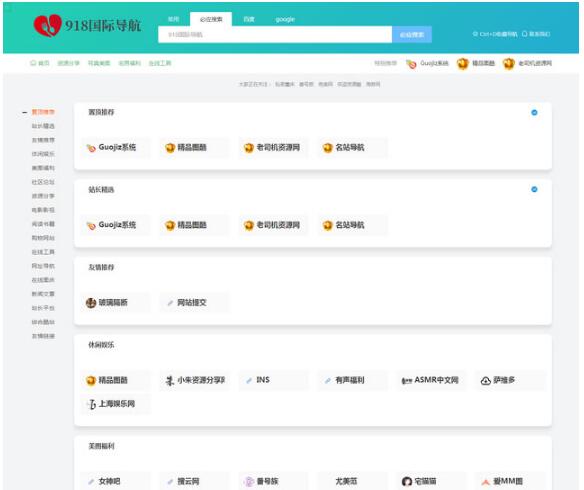
Task: Click the 小朱资源分享 icon
Action: pyautogui.click(x=170, y=381)
